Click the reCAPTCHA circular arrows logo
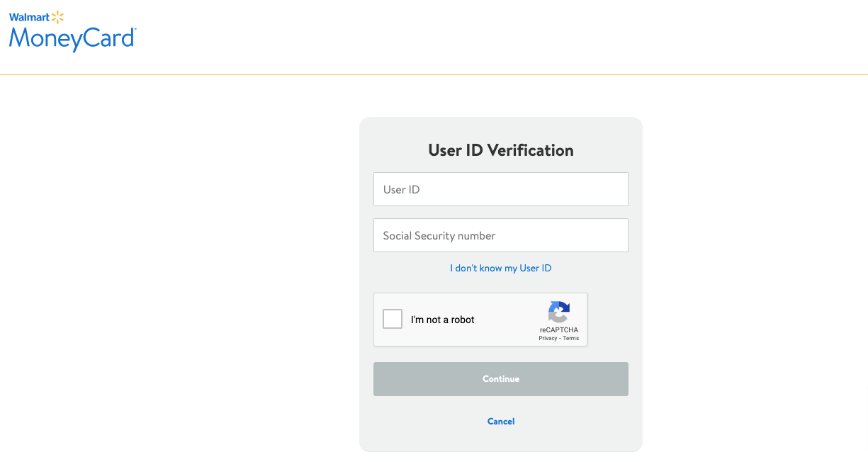868x462 pixels. click(x=558, y=312)
